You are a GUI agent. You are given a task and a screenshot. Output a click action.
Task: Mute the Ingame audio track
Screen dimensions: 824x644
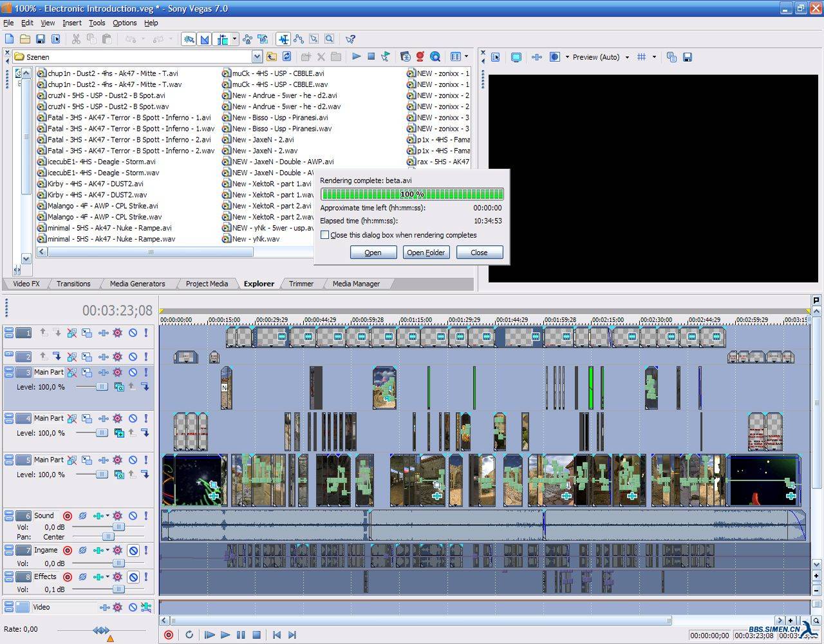(133, 551)
